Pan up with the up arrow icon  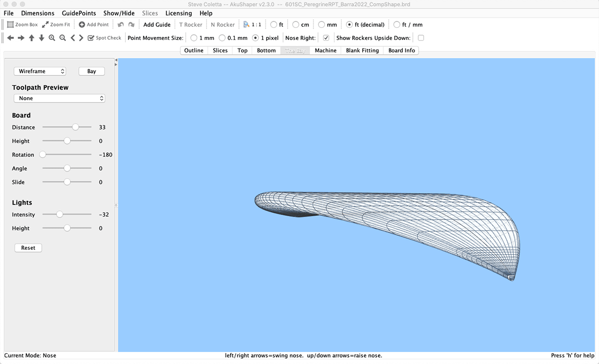pyautogui.click(x=31, y=38)
